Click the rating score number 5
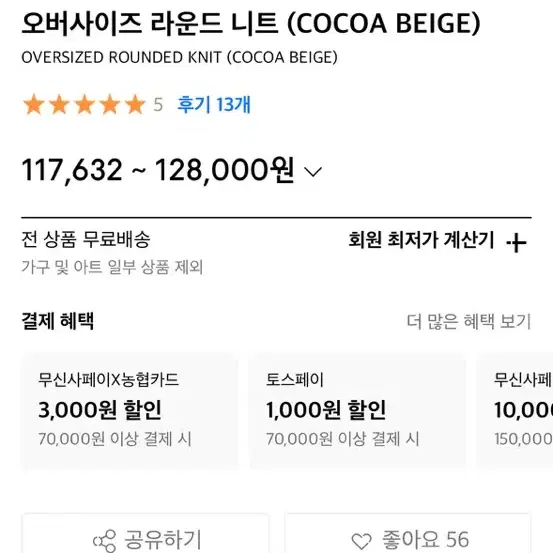The height and width of the screenshot is (553, 553). (158, 105)
